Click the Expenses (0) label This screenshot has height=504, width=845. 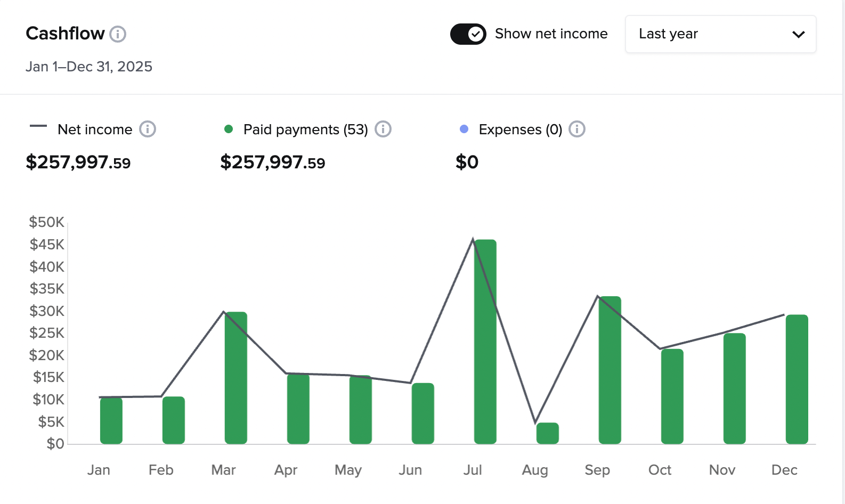[521, 129]
